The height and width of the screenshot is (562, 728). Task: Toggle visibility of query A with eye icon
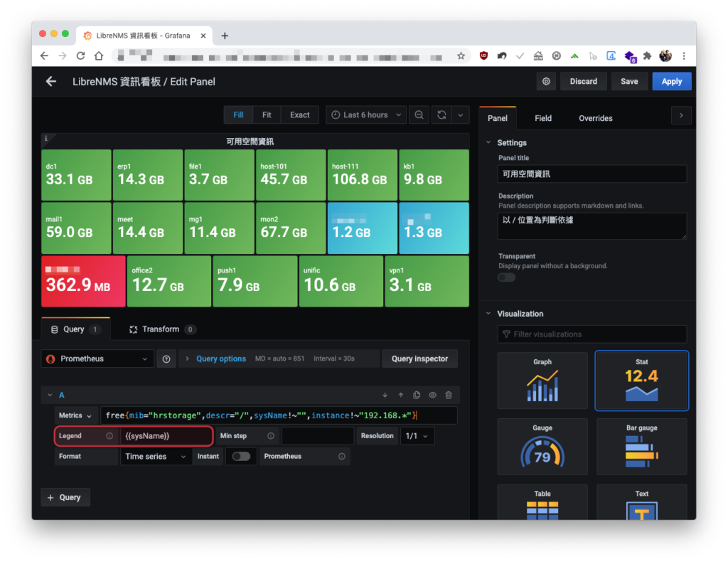432,395
